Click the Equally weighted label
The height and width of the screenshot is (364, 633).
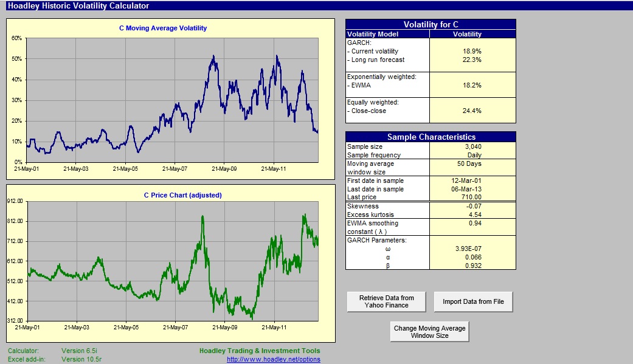[373, 102]
